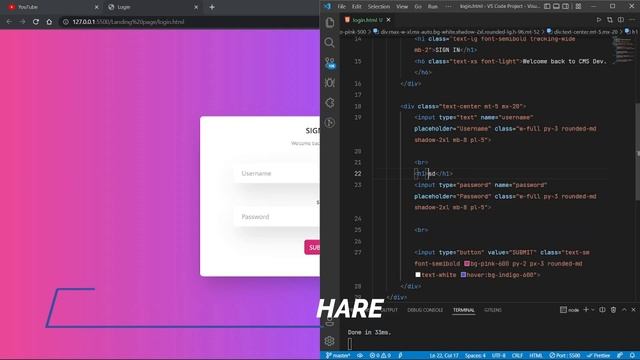Open notifications bell in the status bar

pyautogui.click(x=632, y=356)
